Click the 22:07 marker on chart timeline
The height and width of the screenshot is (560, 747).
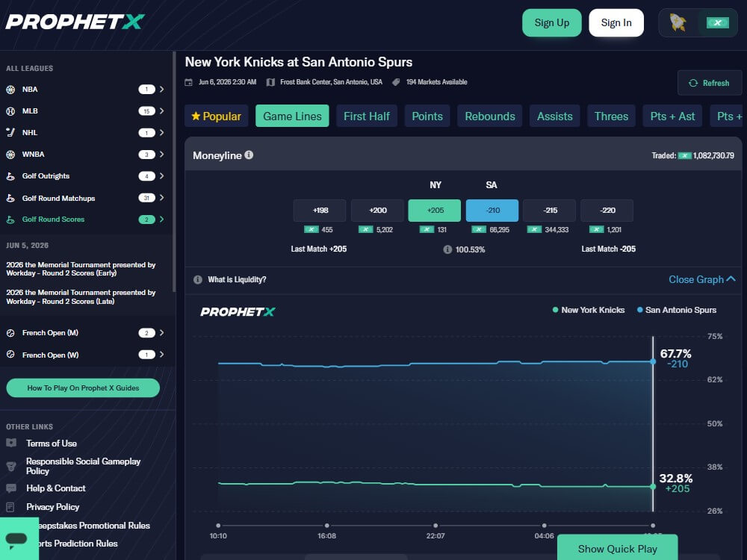(x=436, y=525)
